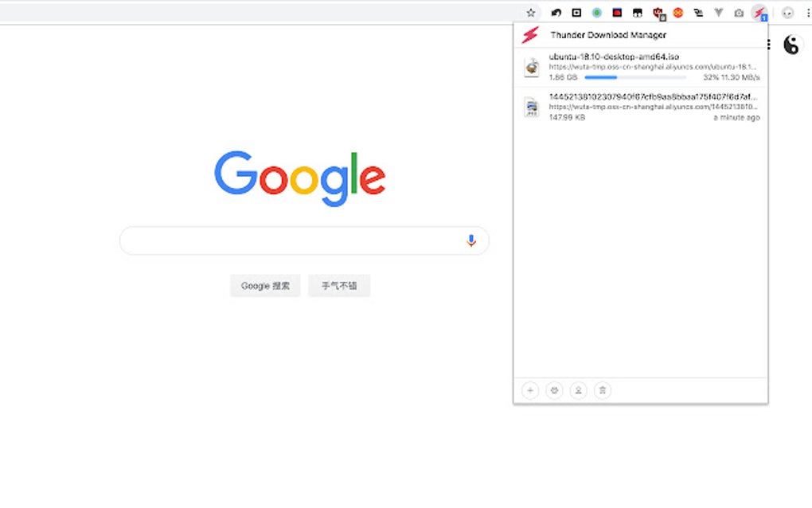Click the green circle extension icon
Image resolution: width=812 pixels, height=508 pixels.
click(x=595, y=13)
